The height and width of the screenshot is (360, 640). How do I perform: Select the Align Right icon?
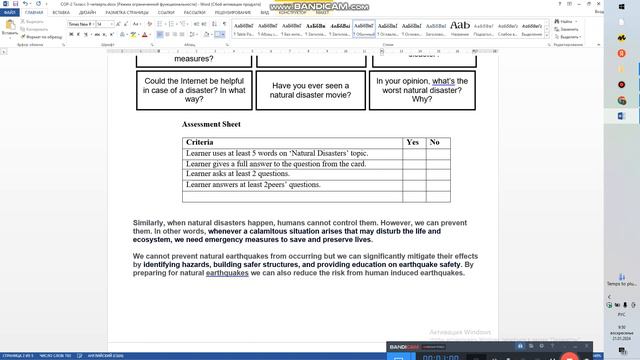[175, 35]
